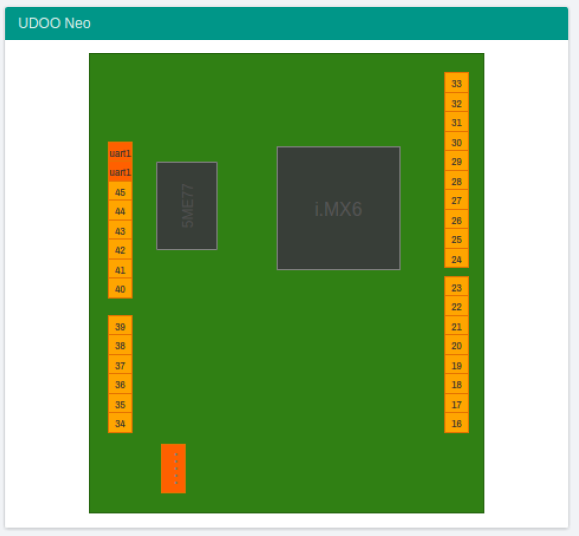Viewport: 579px width, 536px height.
Task: Choose pin 43 on the left header
Action: tap(120, 230)
